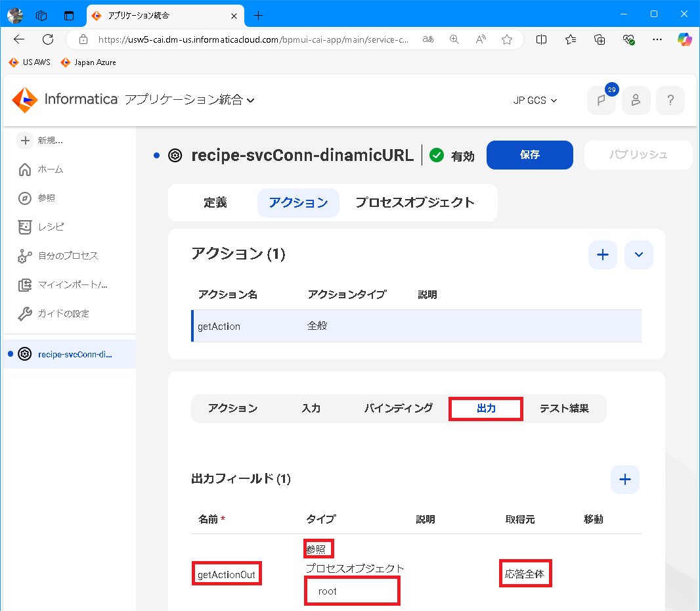Reload the page with the refresh icon
The width and height of the screenshot is (700, 611).
click(x=48, y=40)
